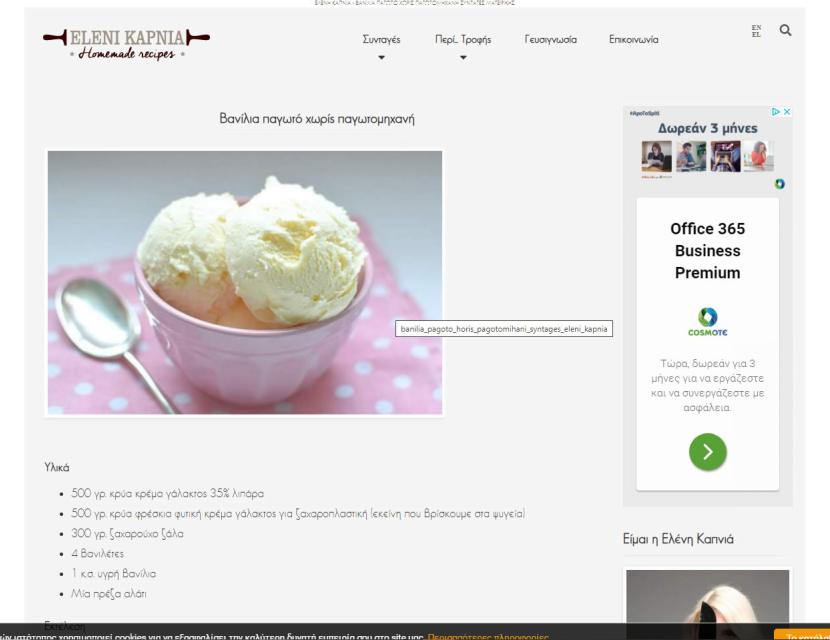Image resolution: width=830 pixels, height=640 pixels.
Task: Select ingredient 4 Βανιλέτες
Action: pos(97,554)
